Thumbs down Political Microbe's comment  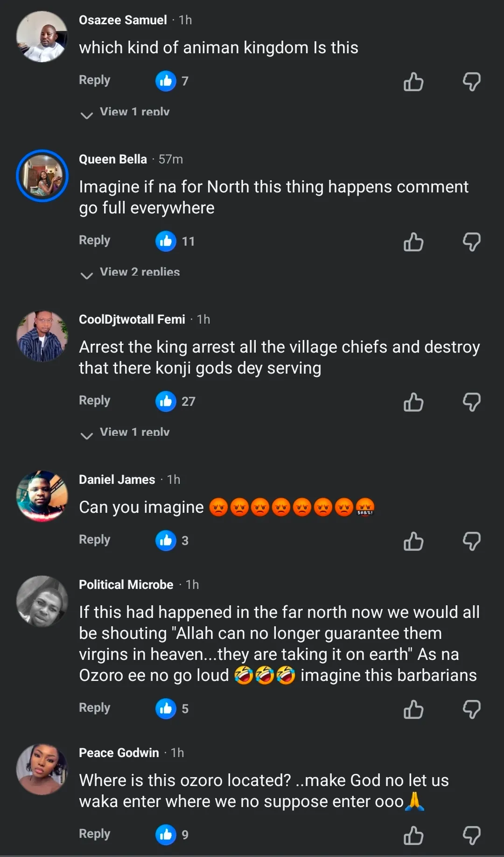(x=471, y=709)
